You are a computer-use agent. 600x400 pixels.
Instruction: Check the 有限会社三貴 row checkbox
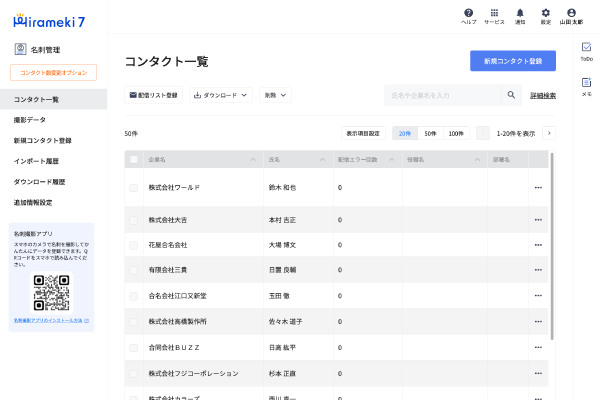134,270
